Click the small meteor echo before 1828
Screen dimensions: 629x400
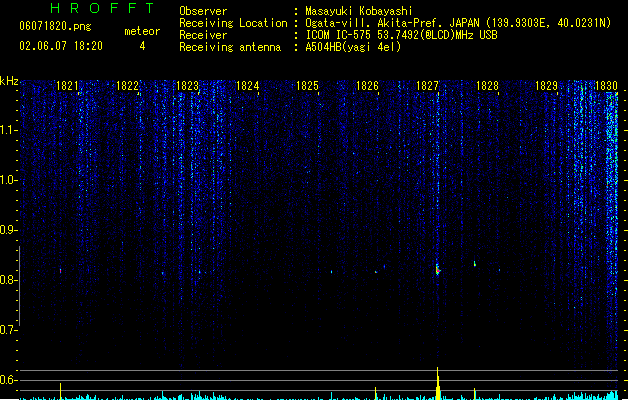[475, 264]
